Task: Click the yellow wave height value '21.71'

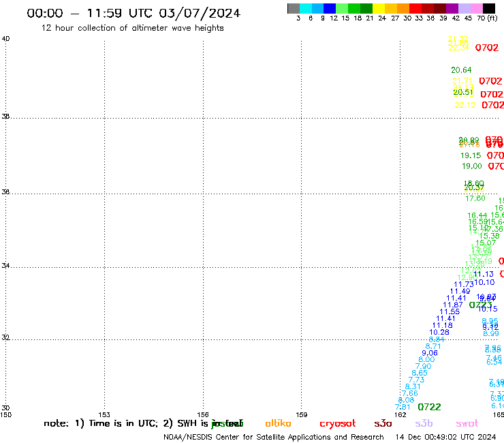Action: click(x=462, y=80)
